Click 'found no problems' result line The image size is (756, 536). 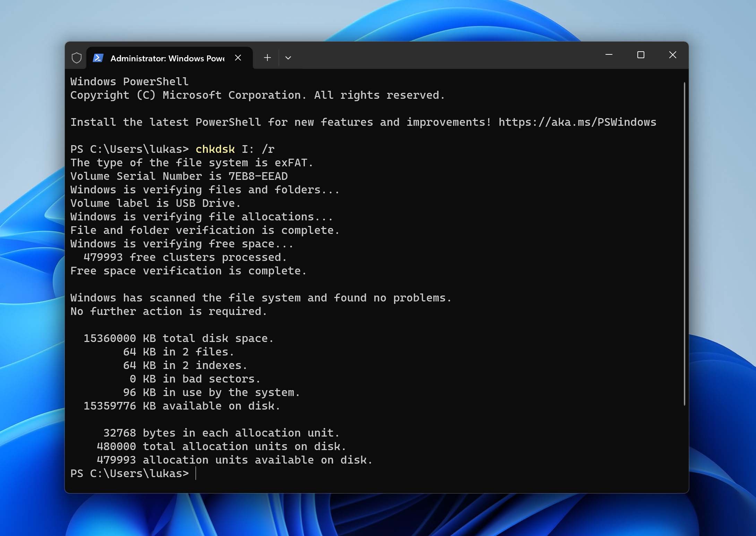(x=261, y=298)
